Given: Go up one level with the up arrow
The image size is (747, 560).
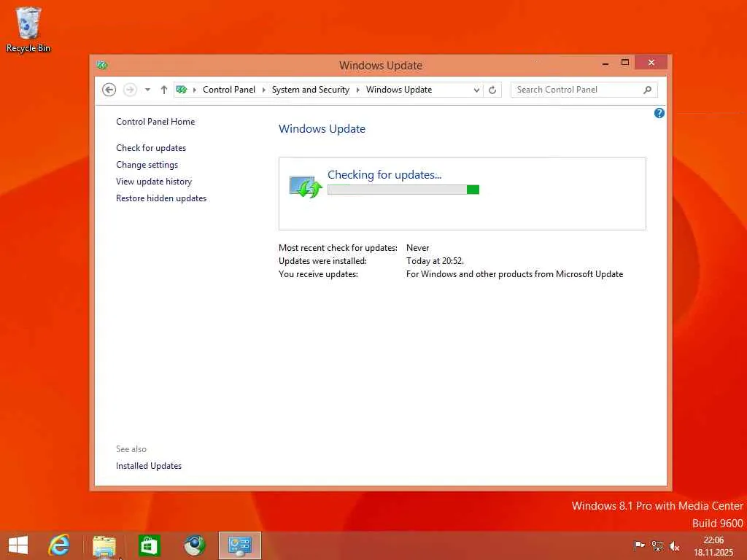Looking at the screenshot, I should [x=164, y=90].
